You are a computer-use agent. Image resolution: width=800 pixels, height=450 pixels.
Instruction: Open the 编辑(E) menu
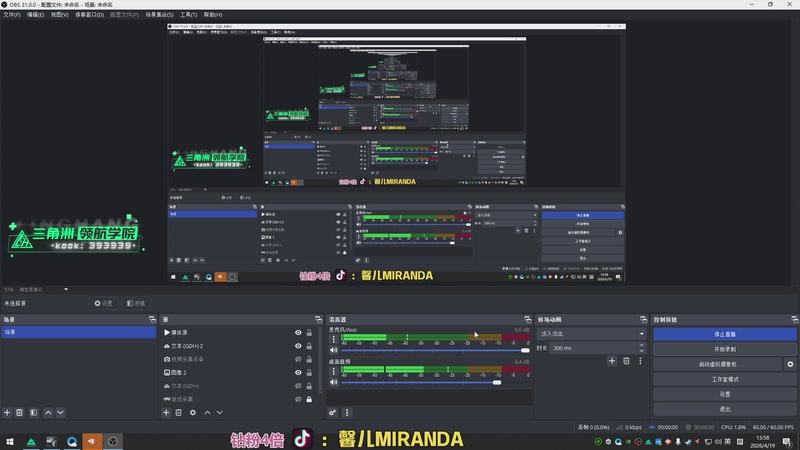pos(35,15)
